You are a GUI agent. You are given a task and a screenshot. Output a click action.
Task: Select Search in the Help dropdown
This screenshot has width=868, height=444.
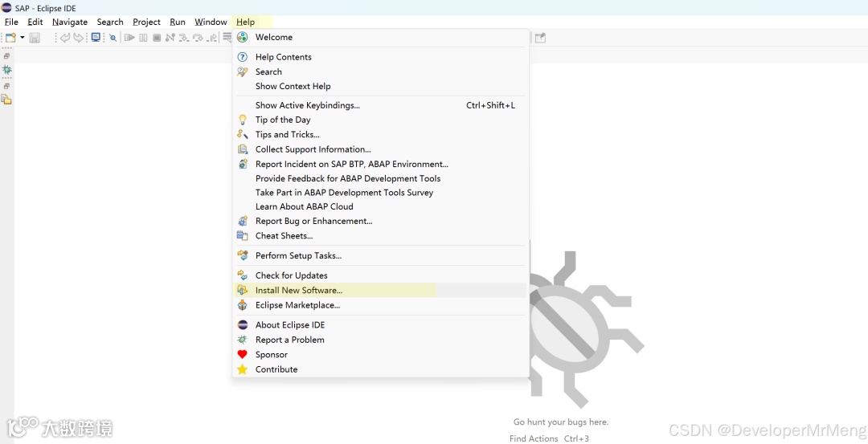coord(381,72)
